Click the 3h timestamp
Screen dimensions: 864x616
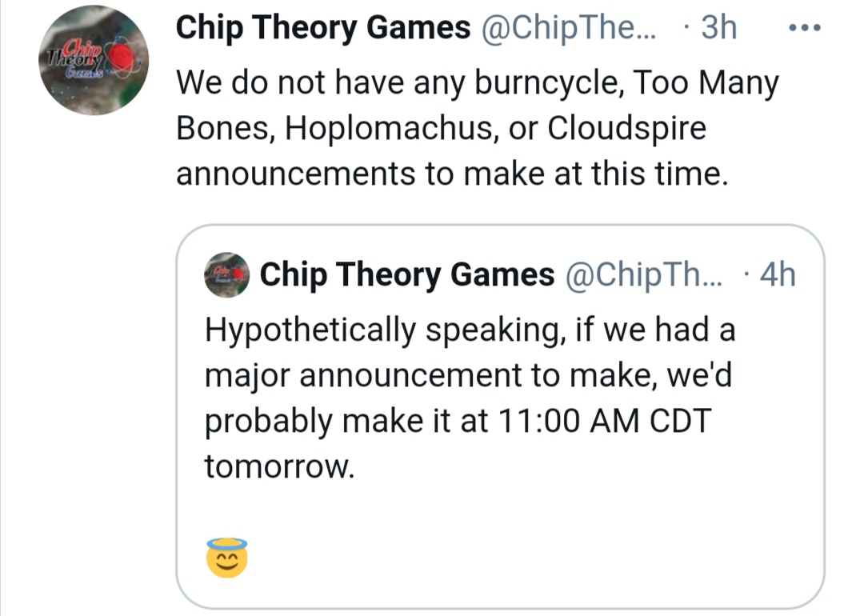click(718, 27)
